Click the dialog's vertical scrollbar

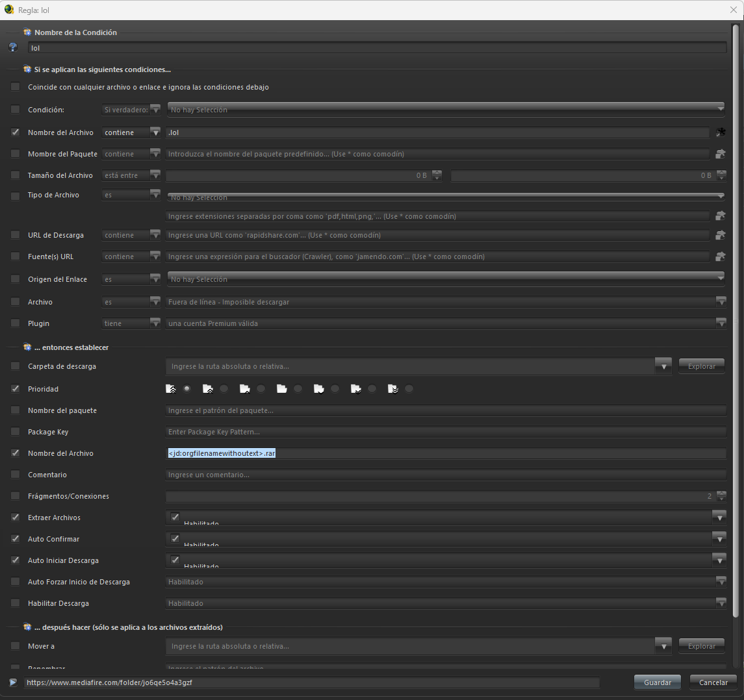pyautogui.click(x=736, y=321)
